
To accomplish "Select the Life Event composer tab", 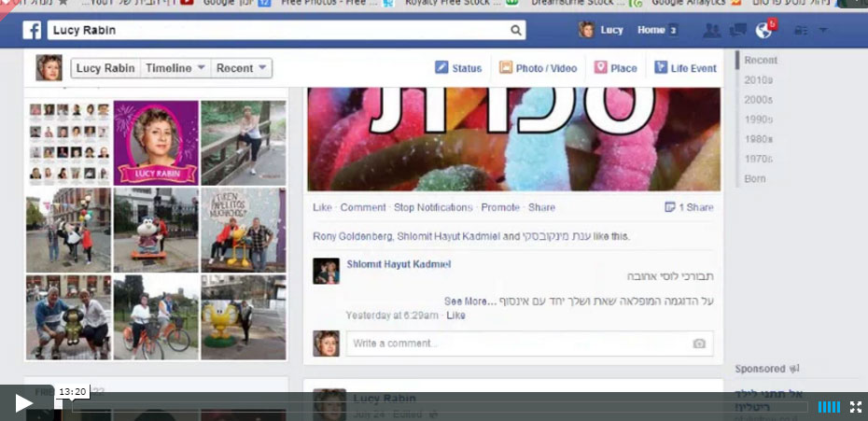I will 685,68.
